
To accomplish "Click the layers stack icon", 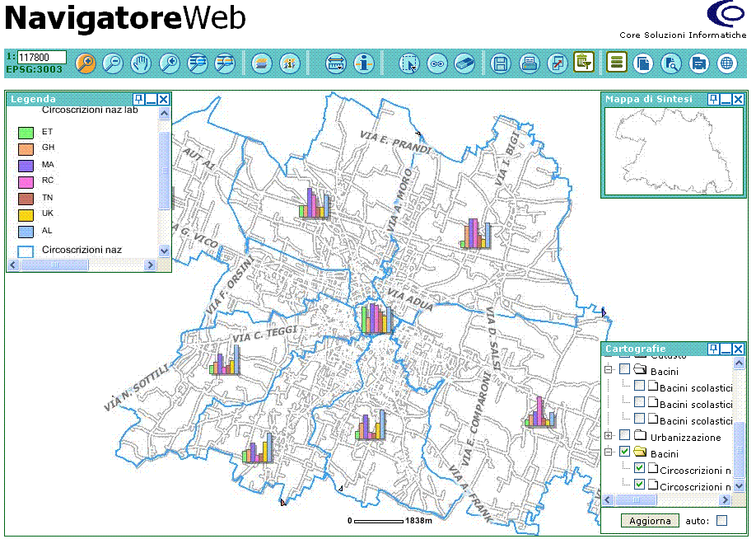I will coord(260,63).
